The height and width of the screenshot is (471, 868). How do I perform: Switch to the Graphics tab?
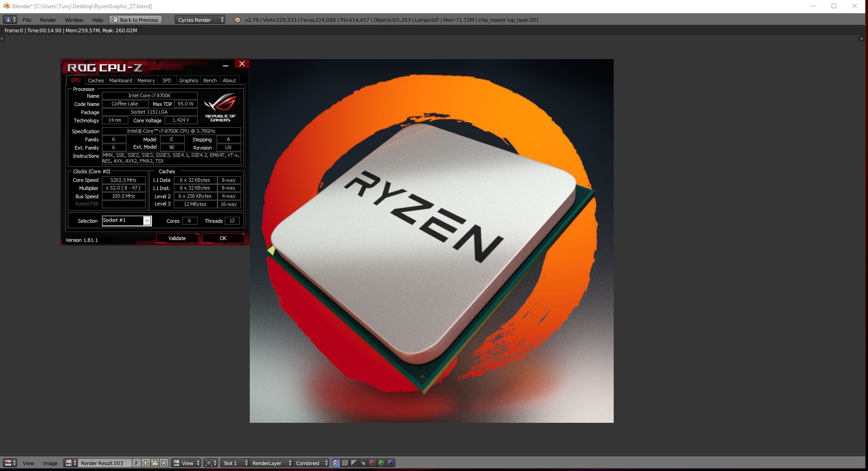click(x=188, y=80)
